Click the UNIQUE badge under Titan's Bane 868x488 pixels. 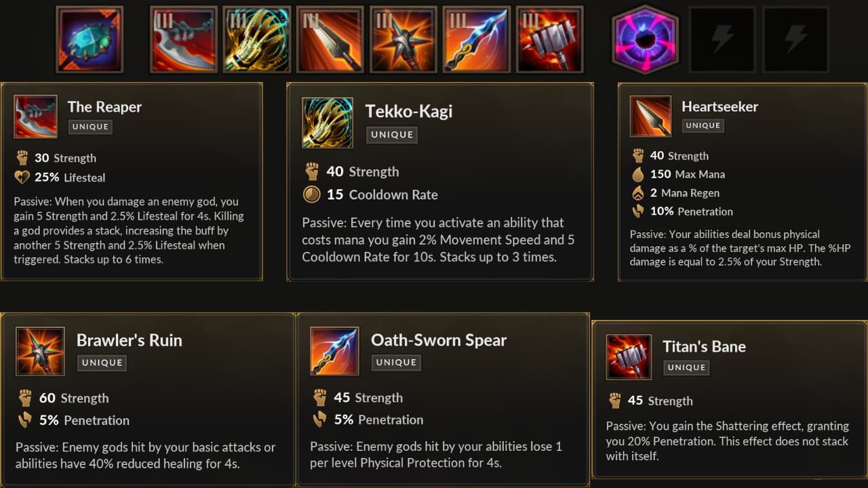[x=686, y=367]
